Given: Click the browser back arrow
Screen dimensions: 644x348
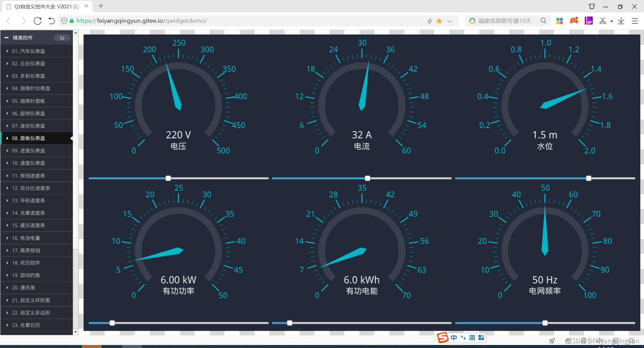Looking at the screenshot, I should pos(9,21).
